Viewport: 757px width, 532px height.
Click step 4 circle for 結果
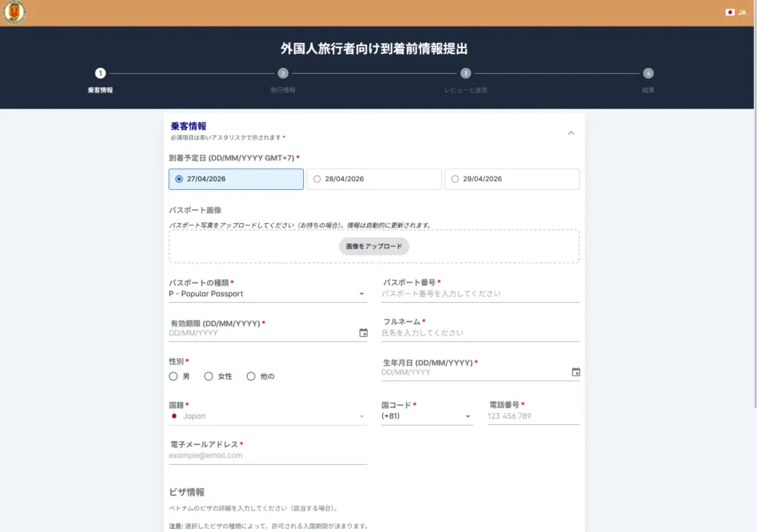pyautogui.click(x=648, y=73)
